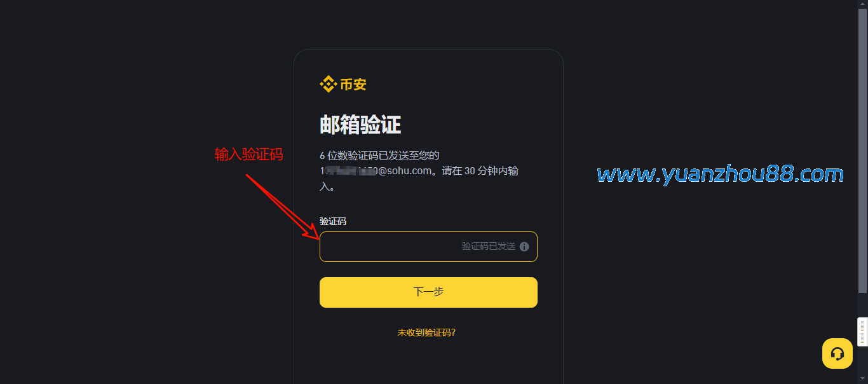Viewport: 868px width, 384px height.
Task: Click the trailing 入。 text under the email
Action: click(327, 187)
